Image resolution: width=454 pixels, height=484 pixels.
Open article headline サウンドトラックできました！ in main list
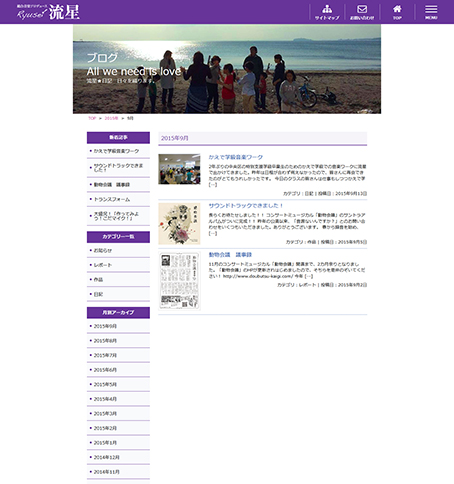click(x=246, y=206)
